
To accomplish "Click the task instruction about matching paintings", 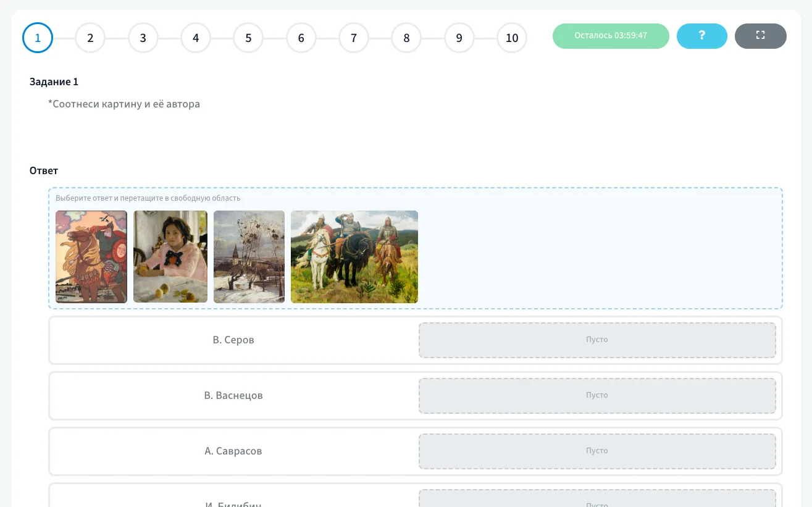I will point(124,104).
